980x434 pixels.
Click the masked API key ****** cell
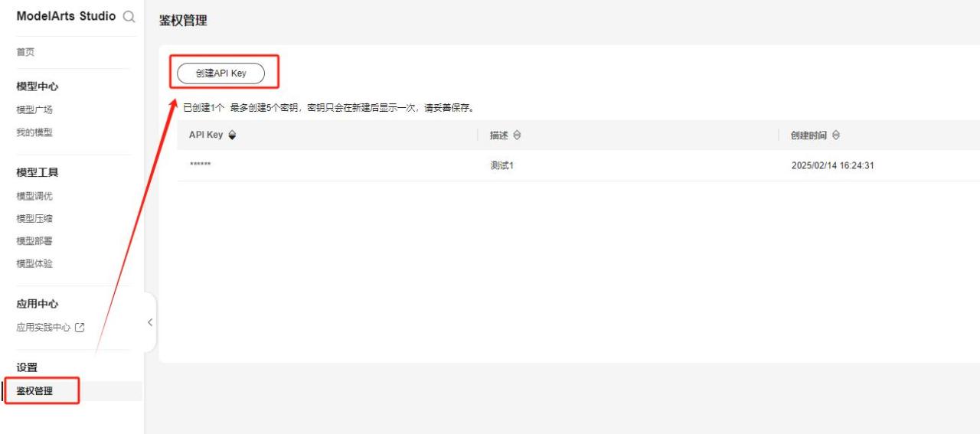(x=200, y=165)
